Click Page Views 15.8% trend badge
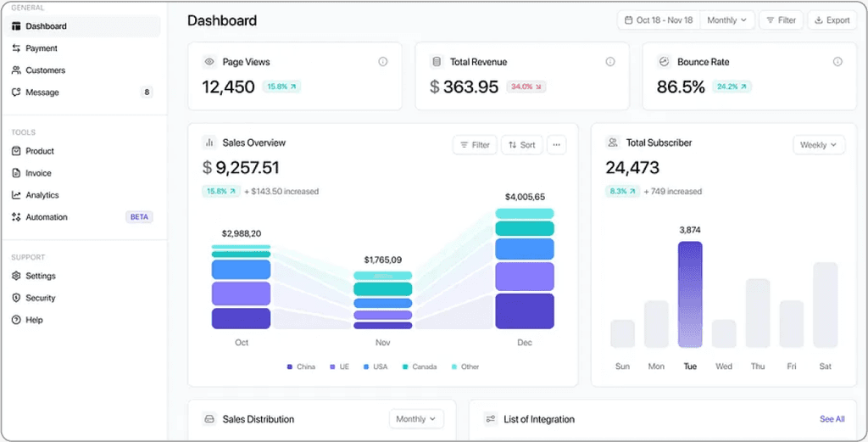The width and height of the screenshot is (868, 442). (281, 87)
